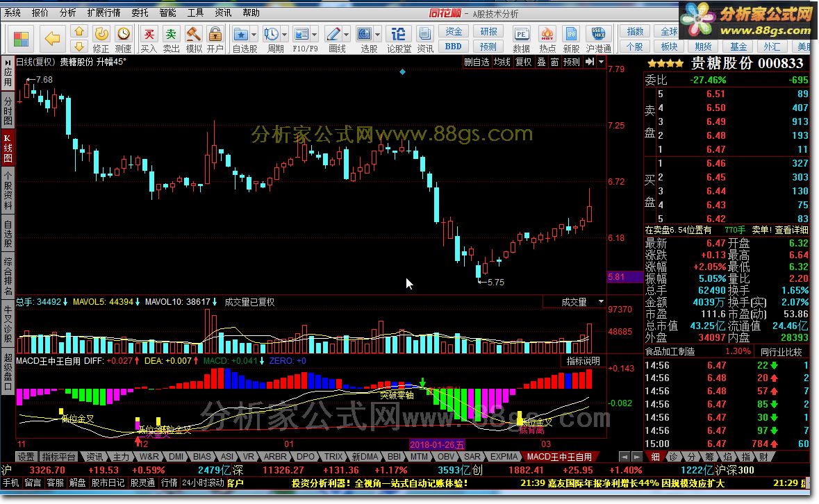The height and width of the screenshot is (504, 819).
Task: Click the right scroll arrow beside indicator tabs
Action: 637,457
